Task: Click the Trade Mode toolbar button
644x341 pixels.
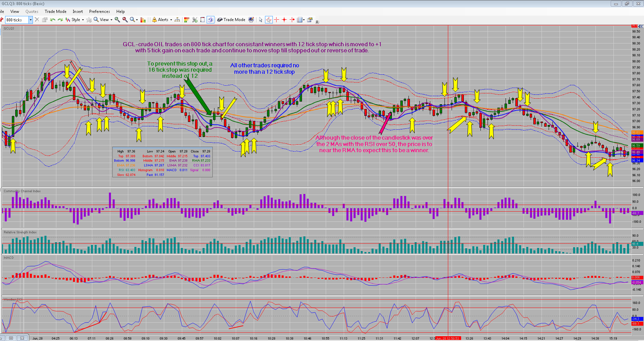Action: 231,20
